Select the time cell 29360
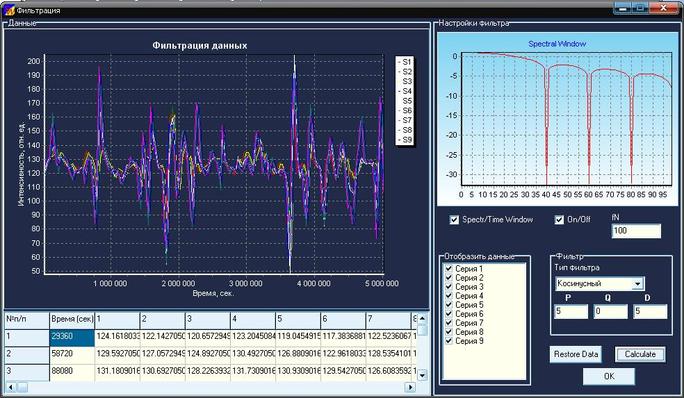This screenshot has height=398, width=684. tap(72, 337)
